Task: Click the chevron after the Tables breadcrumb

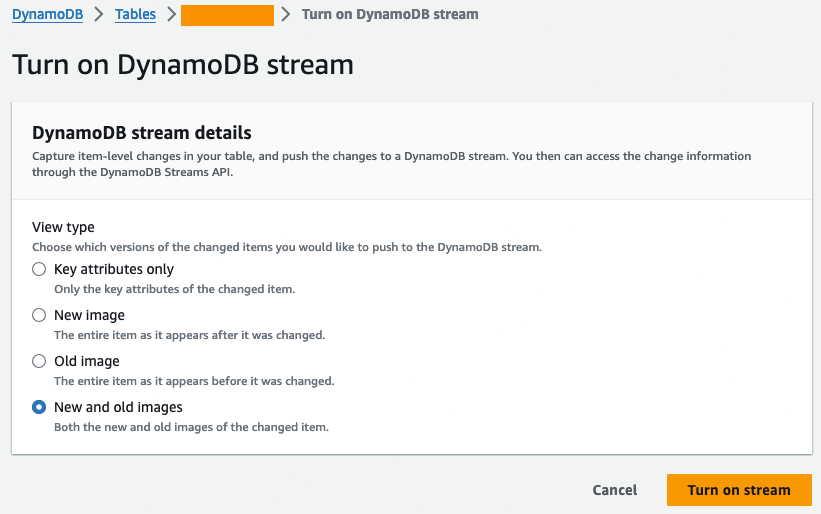Action: tap(171, 15)
